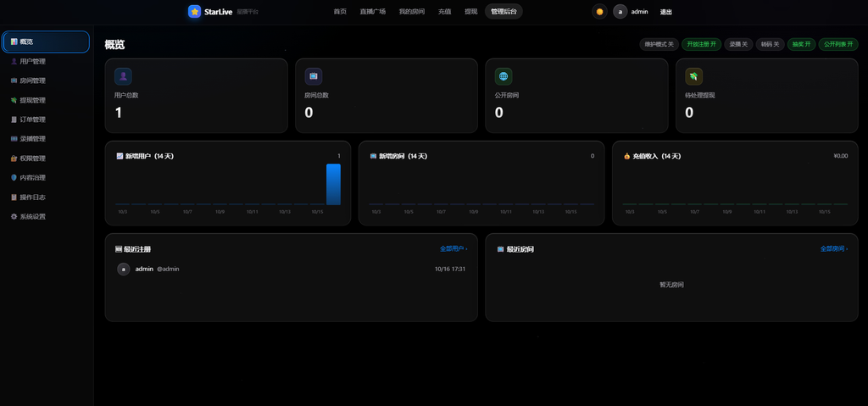Viewport: 868px width, 406px height.
Task: Open 用户管理 user management in sidebar
Action: click(x=46, y=62)
